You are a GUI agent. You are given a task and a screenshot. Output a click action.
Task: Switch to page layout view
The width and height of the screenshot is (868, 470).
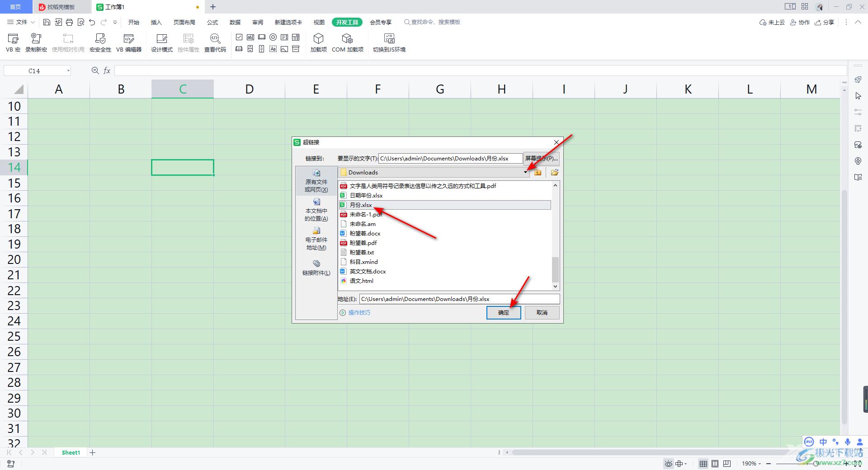[x=715, y=464]
